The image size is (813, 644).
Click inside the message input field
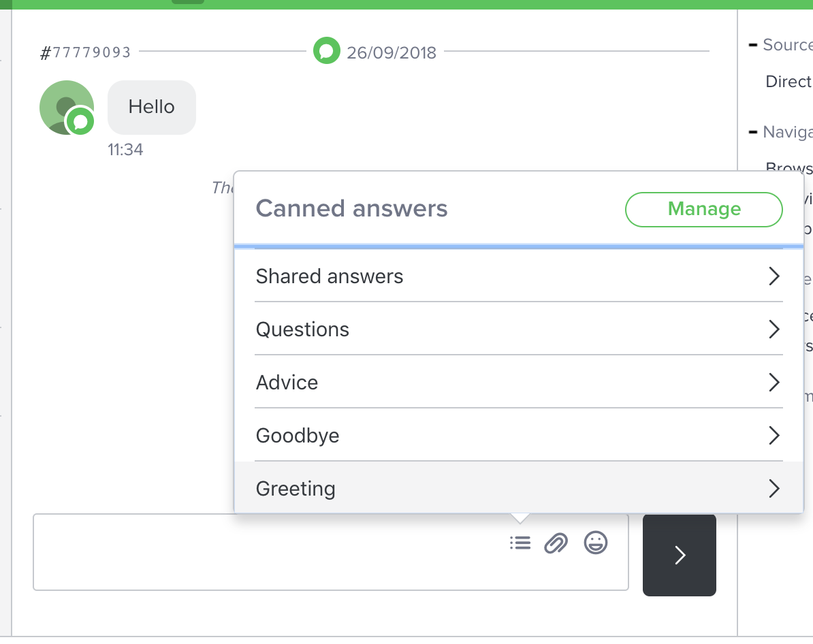point(266,551)
